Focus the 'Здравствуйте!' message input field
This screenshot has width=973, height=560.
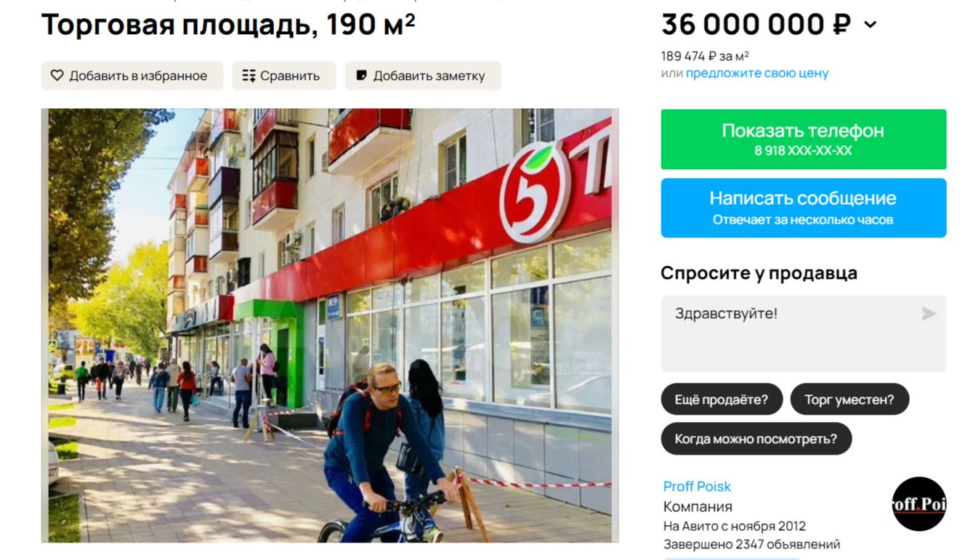coord(804,333)
